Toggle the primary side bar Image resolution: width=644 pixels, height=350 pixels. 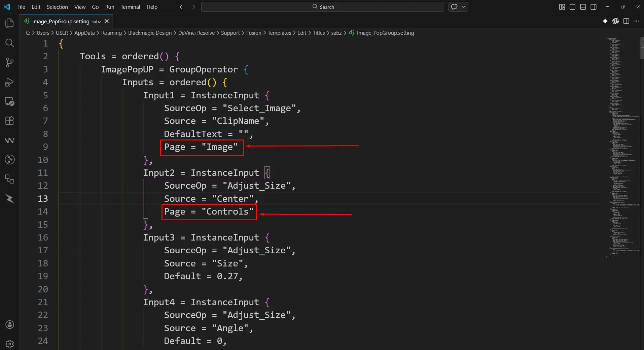click(x=572, y=7)
